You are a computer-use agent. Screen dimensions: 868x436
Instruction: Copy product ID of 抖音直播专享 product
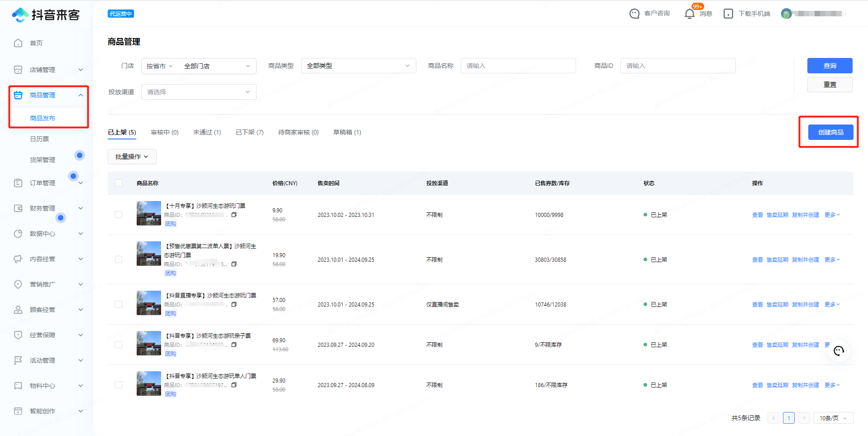234,305
